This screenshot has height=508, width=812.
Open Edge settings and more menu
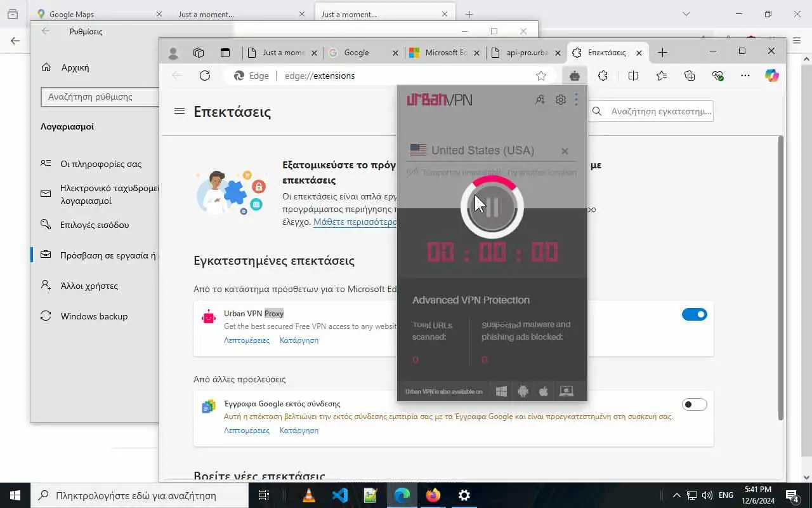745,76
